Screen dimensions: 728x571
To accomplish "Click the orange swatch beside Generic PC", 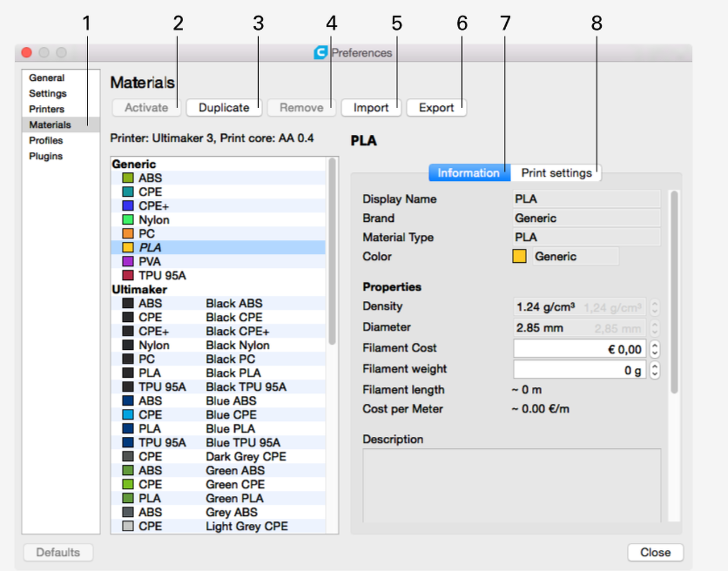I will [x=128, y=234].
